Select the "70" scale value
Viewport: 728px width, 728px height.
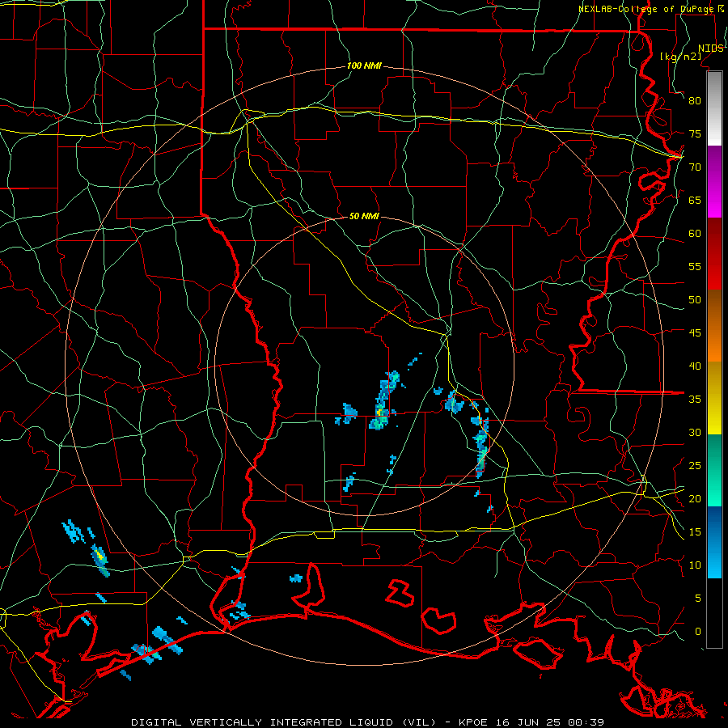(x=695, y=167)
